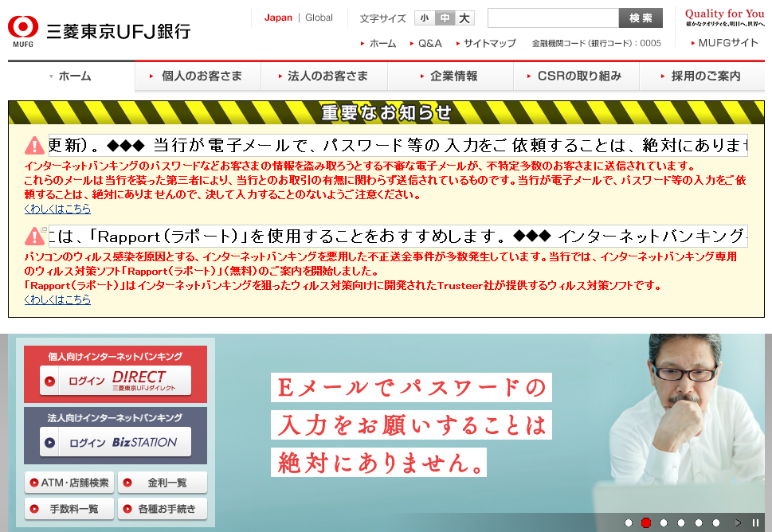Click the 検索 search button
772x532 pixels.
(x=641, y=18)
